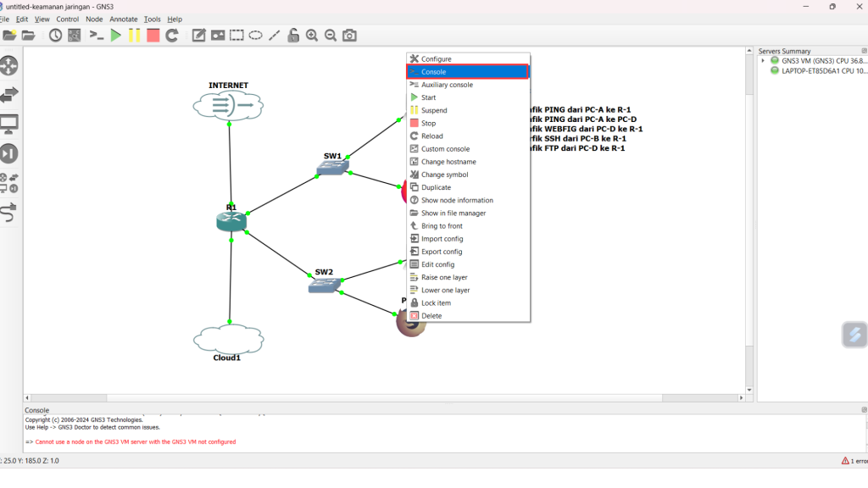
Task: Click the green Start all nodes toolbar button
Action: pyautogui.click(x=116, y=36)
